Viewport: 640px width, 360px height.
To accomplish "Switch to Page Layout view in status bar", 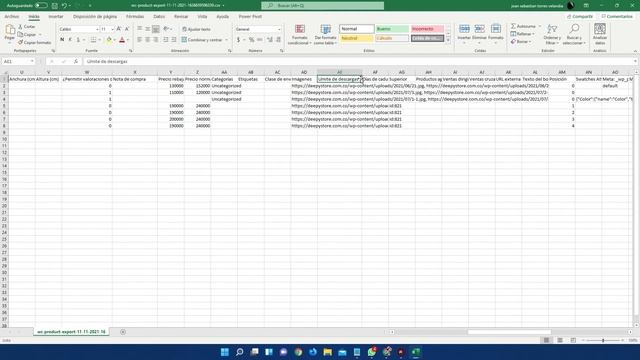I will click(x=560, y=340).
